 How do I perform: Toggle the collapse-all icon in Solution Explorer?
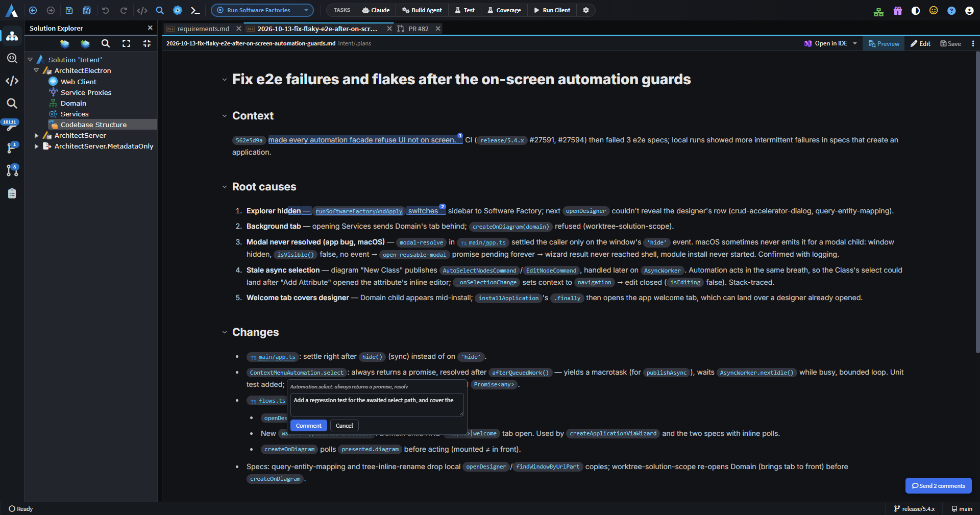[147, 44]
